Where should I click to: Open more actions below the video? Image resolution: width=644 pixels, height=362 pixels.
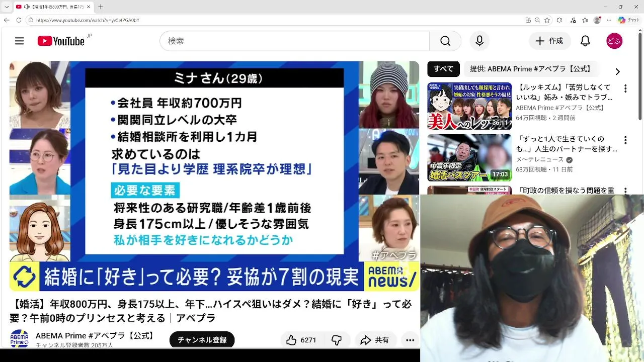(410, 340)
